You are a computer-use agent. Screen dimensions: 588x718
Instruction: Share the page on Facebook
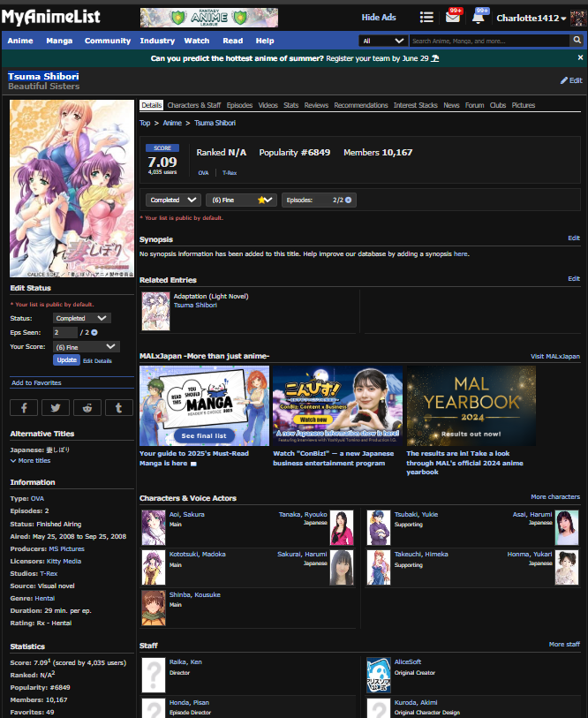point(24,407)
